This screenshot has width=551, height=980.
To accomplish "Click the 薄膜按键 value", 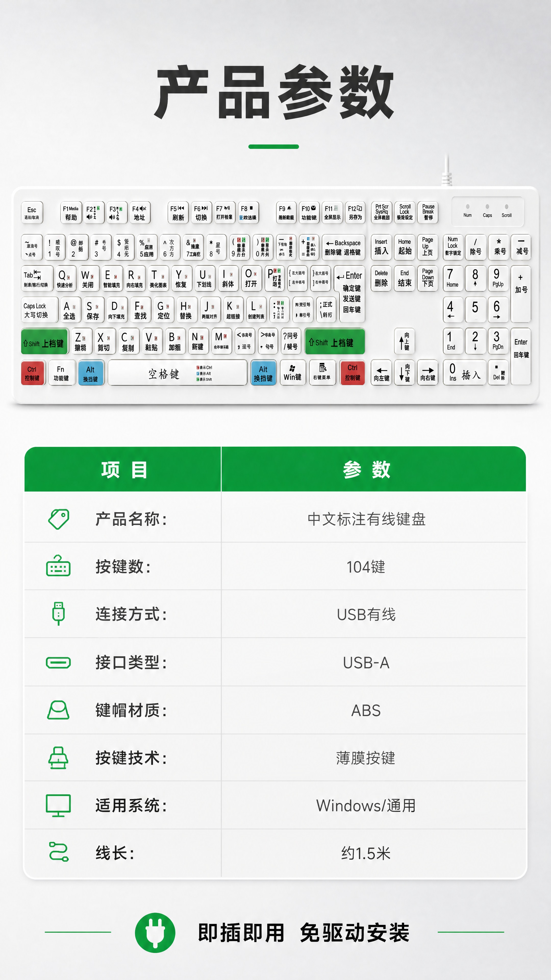I will [x=366, y=758].
